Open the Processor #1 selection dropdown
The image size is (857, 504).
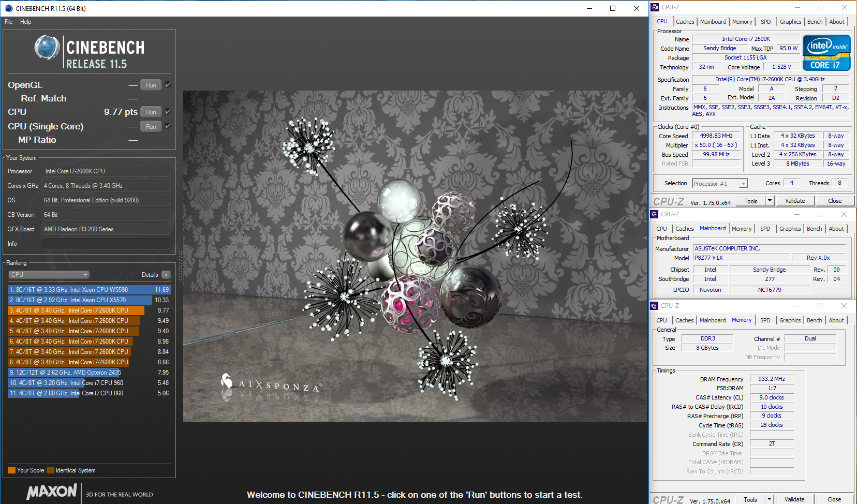[x=720, y=184]
